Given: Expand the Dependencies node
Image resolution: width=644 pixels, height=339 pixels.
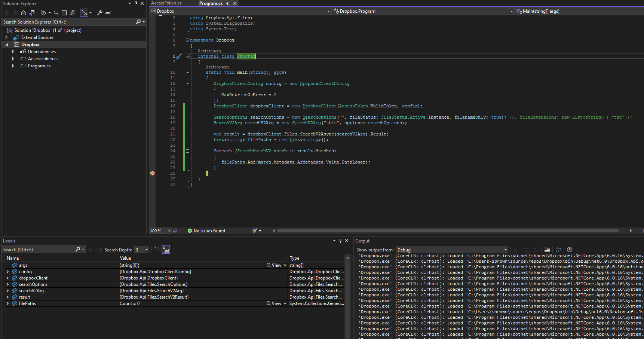Looking at the screenshot, I should click(13, 52).
